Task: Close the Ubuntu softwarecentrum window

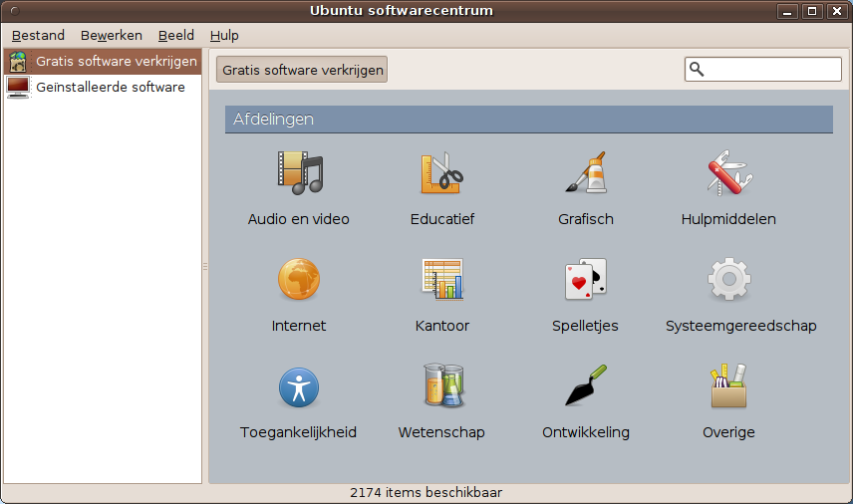Action: click(837, 11)
